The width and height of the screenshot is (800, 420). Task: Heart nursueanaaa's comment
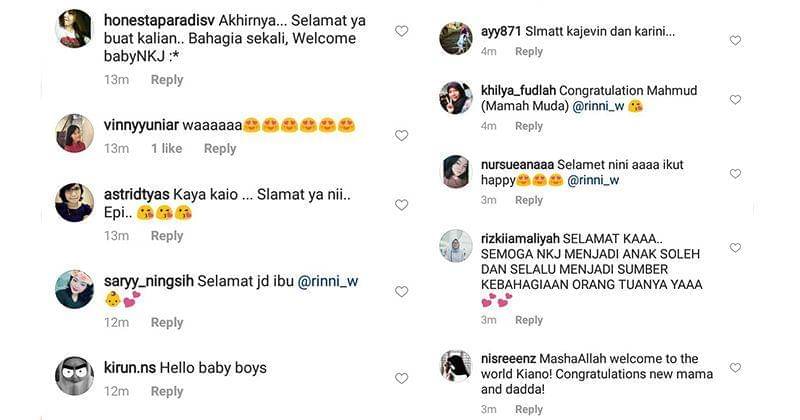(735, 174)
